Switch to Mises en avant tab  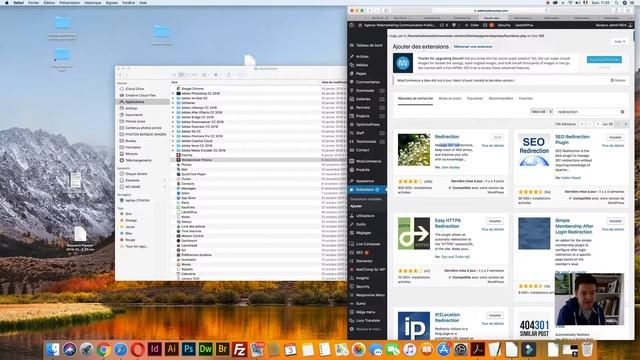point(450,98)
